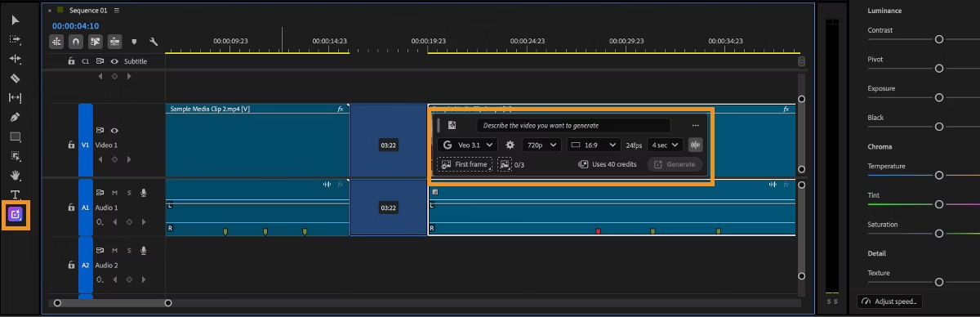Toggle lock on Video 1 track
980x317 pixels.
[x=71, y=145]
